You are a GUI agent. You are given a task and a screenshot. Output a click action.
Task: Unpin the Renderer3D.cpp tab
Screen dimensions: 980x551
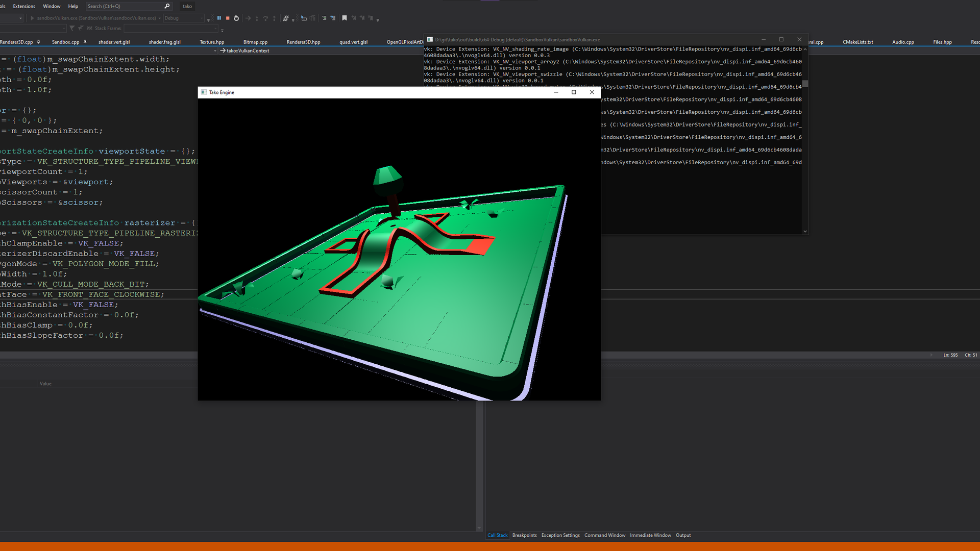(39, 42)
